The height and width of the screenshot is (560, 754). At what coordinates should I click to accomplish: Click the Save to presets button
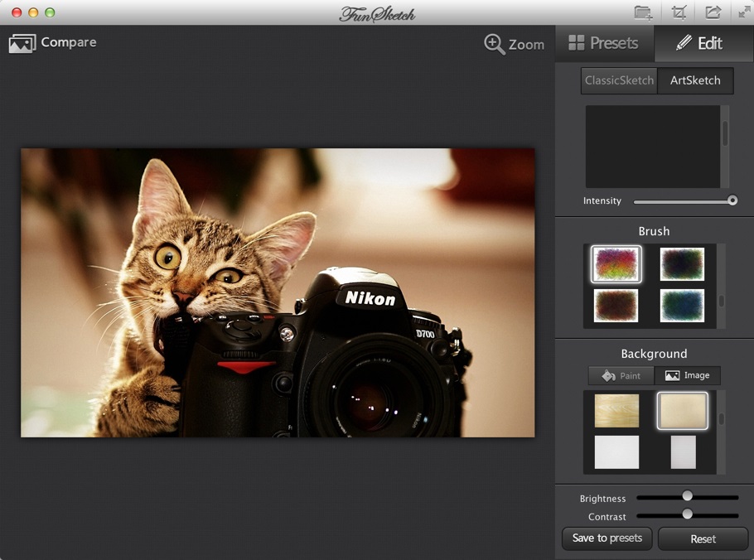coord(607,538)
